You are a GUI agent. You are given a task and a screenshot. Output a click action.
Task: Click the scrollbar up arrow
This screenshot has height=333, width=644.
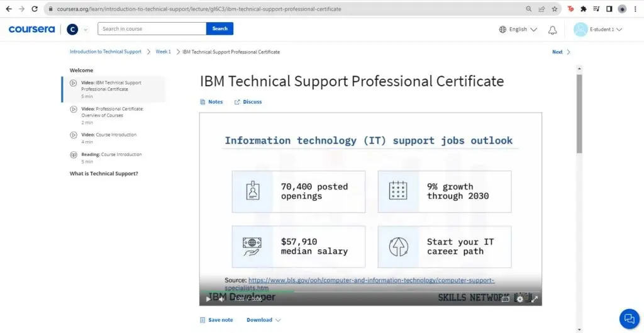pos(579,69)
